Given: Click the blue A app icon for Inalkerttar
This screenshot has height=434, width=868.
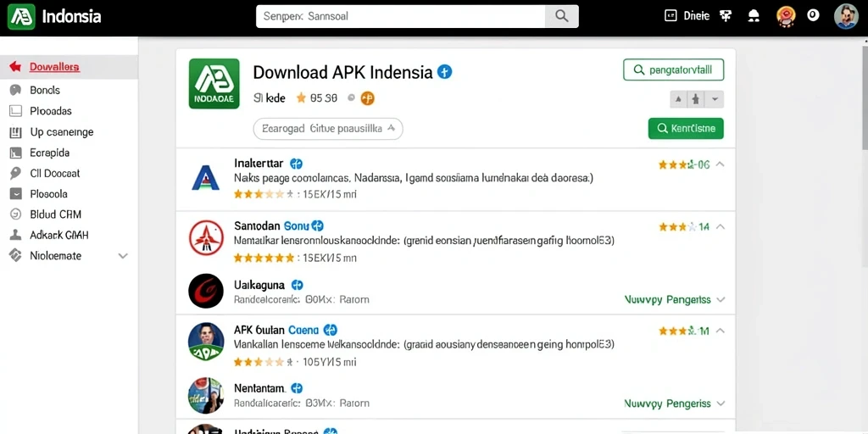Looking at the screenshot, I should coord(205,178).
